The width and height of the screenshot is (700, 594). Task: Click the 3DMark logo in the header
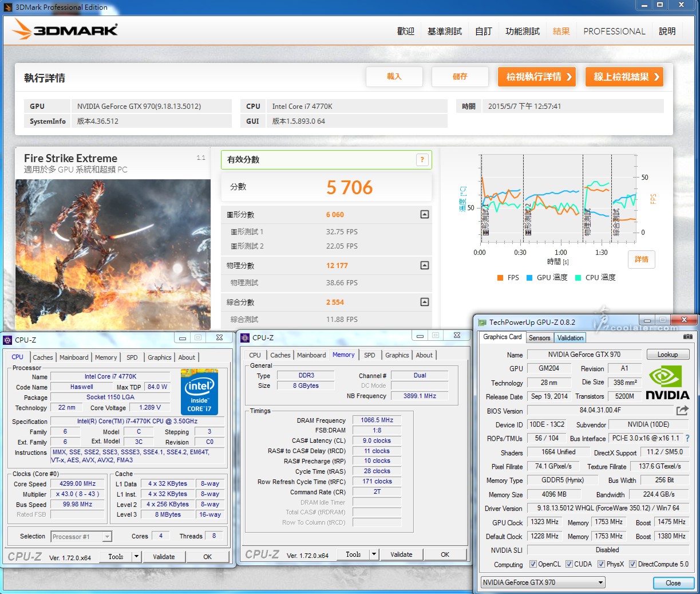pos(65,30)
